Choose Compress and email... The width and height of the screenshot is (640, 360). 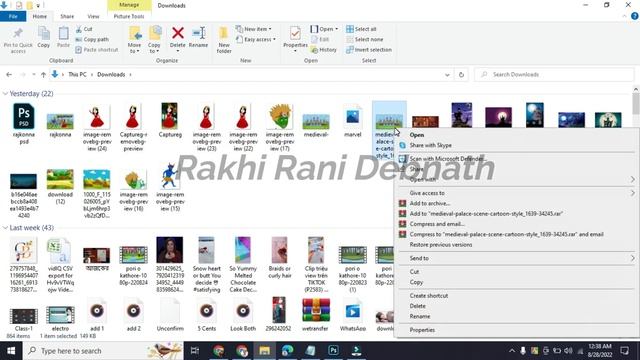click(x=437, y=224)
